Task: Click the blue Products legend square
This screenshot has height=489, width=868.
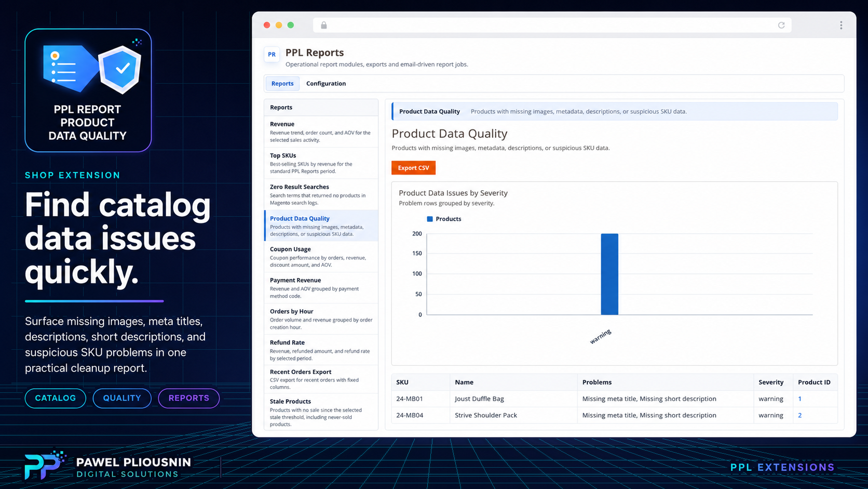Action: pyautogui.click(x=429, y=219)
